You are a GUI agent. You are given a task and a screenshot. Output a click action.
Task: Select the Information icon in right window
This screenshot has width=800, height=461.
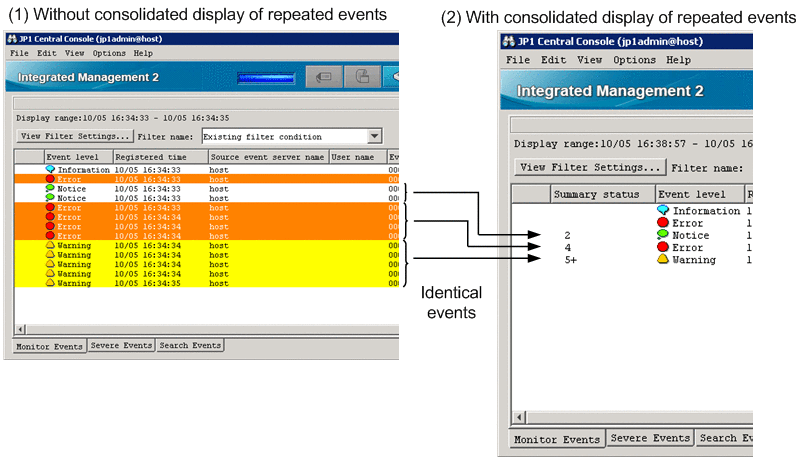pyautogui.click(x=663, y=210)
